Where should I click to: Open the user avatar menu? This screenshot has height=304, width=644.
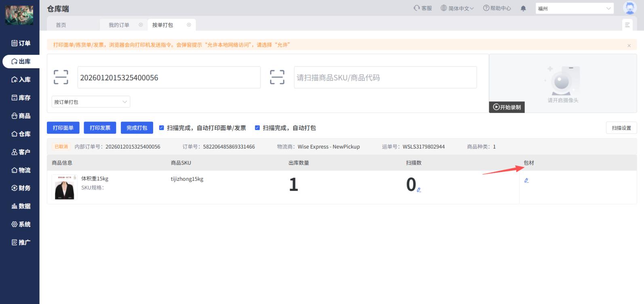pyautogui.click(x=629, y=8)
